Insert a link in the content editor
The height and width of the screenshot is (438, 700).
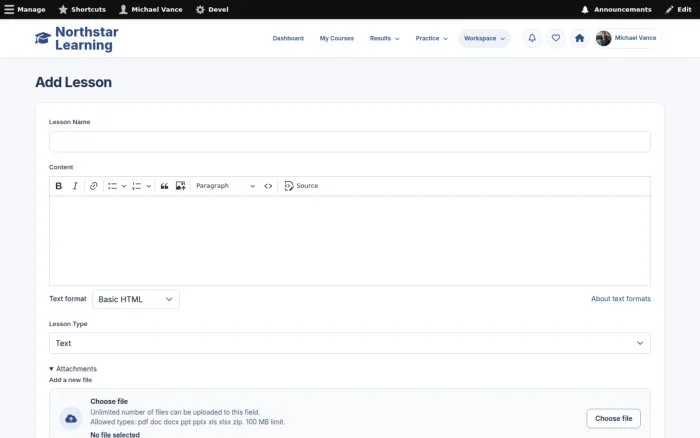click(93, 186)
